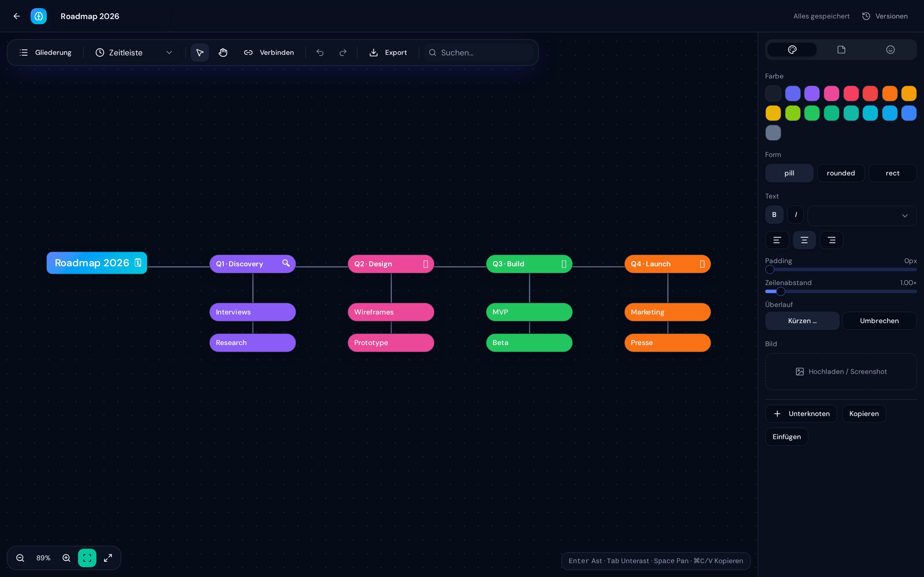This screenshot has height=577, width=924.
Task: Select the hand pan tool
Action: tap(223, 53)
